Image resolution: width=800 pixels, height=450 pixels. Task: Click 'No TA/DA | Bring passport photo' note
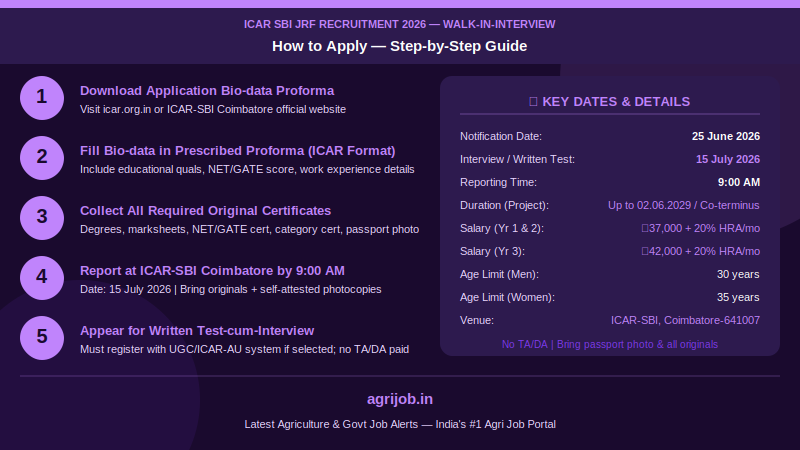[610, 344]
